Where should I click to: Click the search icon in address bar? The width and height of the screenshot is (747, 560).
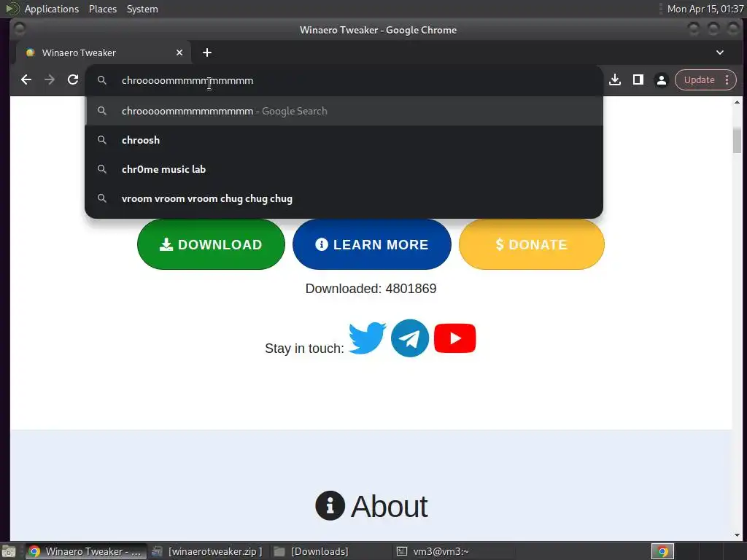click(102, 80)
